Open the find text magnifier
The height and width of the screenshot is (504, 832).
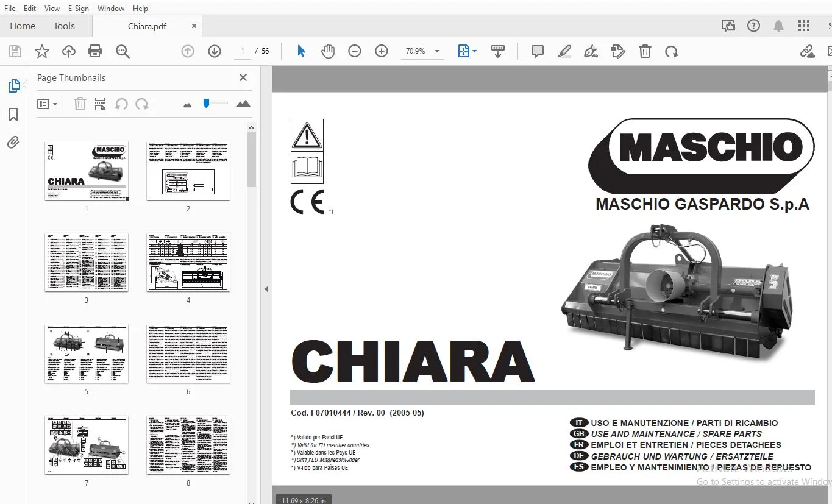pos(123,52)
